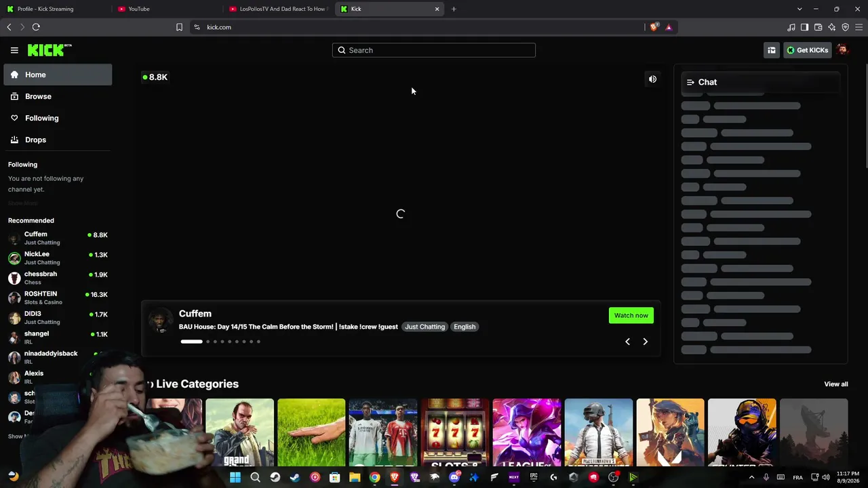Go back to previous page
Screen dimensions: 868x488
click(9, 27)
